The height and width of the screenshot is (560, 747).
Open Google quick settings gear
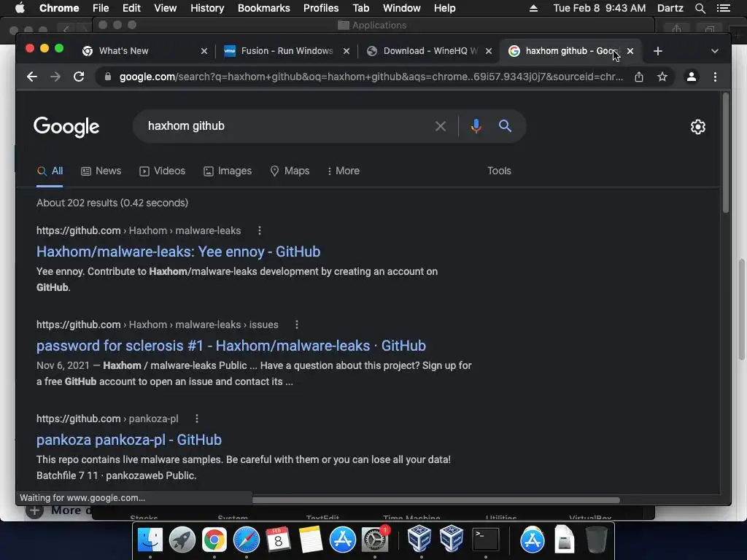tap(698, 127)
